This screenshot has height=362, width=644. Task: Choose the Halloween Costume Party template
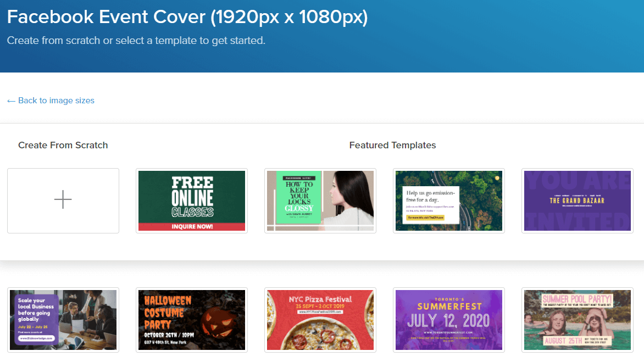coord(191,320)
